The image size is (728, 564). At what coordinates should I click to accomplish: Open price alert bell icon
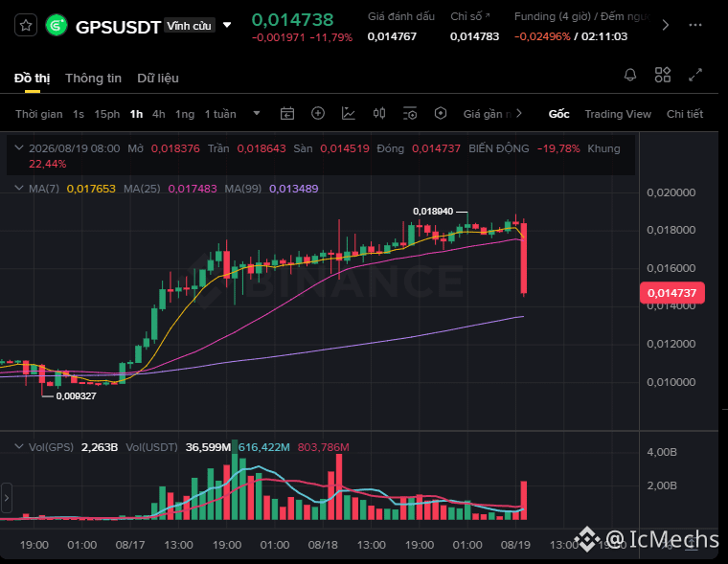630,75
